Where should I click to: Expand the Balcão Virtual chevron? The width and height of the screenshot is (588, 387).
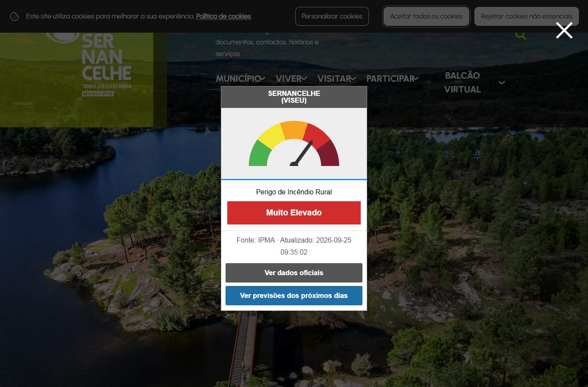click(x=501, y=83)
